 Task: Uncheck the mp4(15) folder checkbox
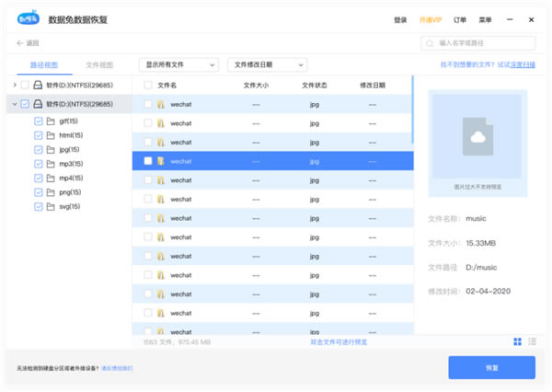39,179
